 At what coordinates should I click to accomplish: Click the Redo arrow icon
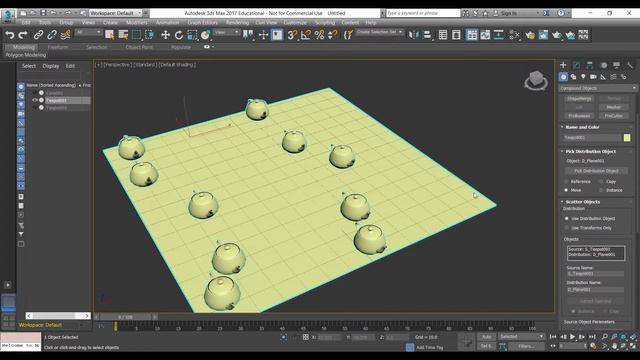[23, 35]
